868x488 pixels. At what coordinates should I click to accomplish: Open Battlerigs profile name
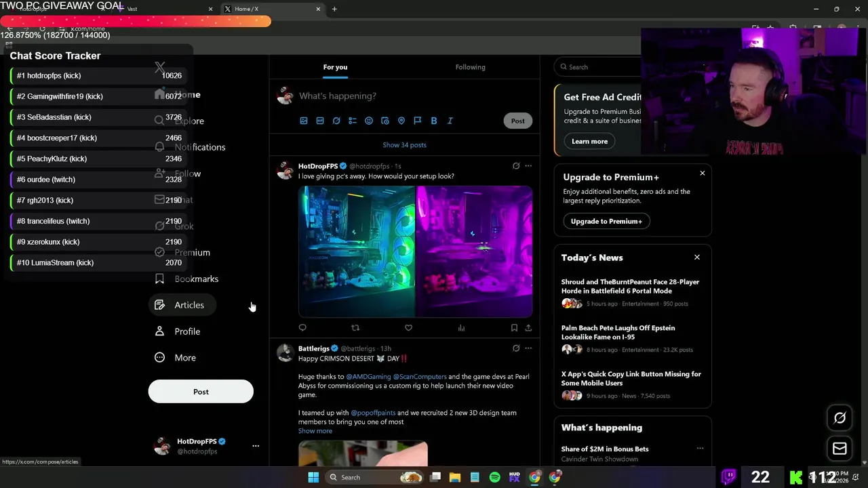coord(313,348)
